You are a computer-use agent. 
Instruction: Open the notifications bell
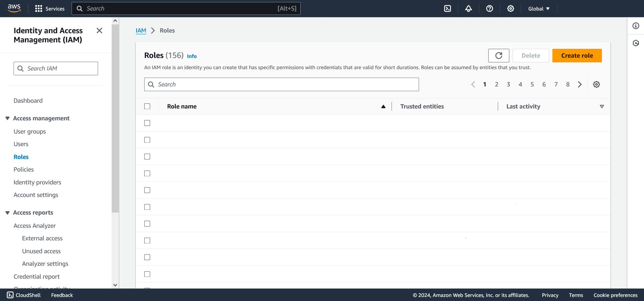(469, 8)
